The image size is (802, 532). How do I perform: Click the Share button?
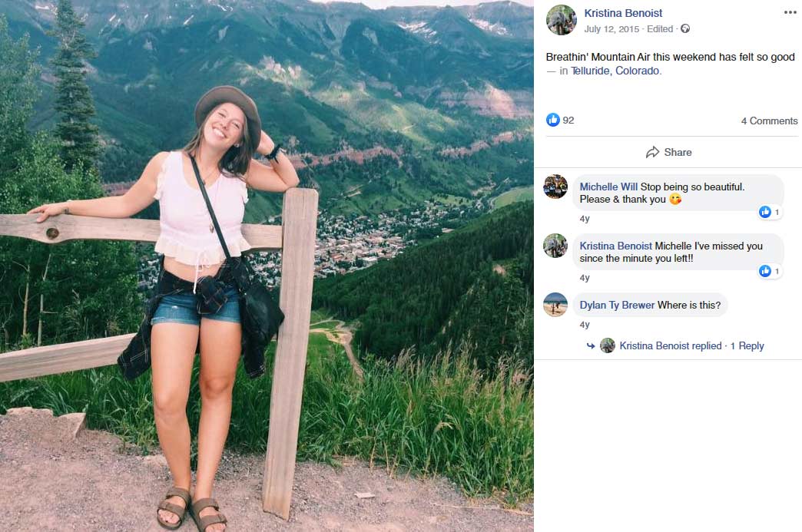point(669,152)
